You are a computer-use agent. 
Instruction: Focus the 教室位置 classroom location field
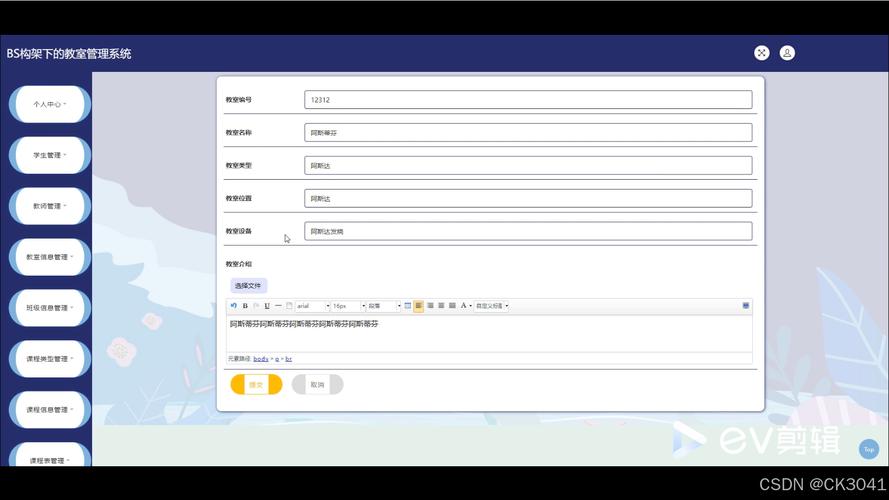pos(528,198)
